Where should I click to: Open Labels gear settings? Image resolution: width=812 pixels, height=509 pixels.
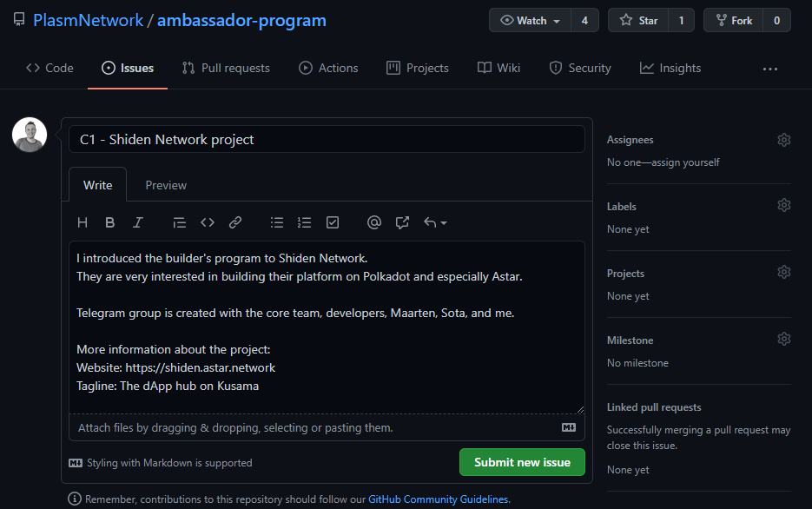784,205
